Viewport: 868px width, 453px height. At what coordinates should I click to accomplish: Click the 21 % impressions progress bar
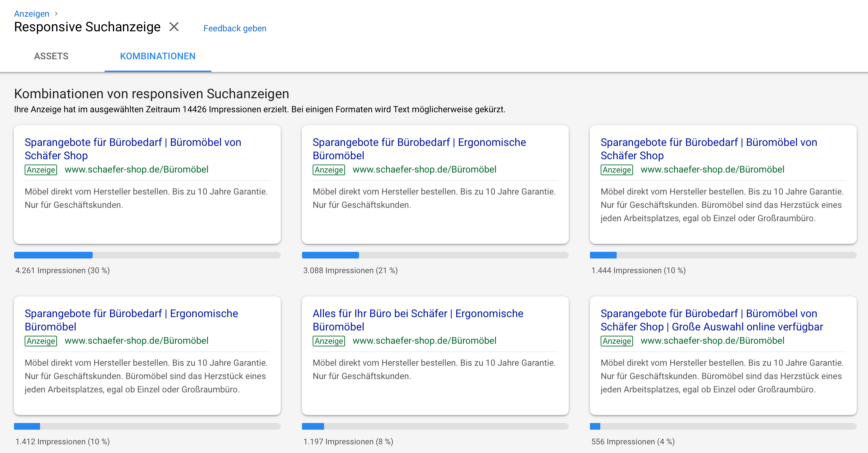[435, 255]
